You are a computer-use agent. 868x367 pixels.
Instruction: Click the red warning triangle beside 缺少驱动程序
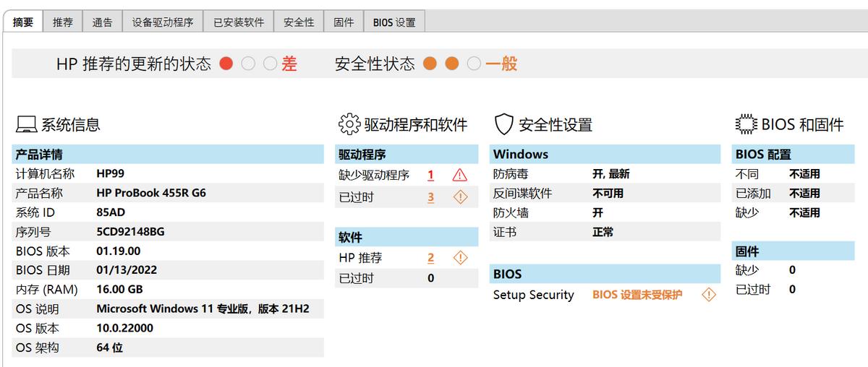(x=460, y=175)
